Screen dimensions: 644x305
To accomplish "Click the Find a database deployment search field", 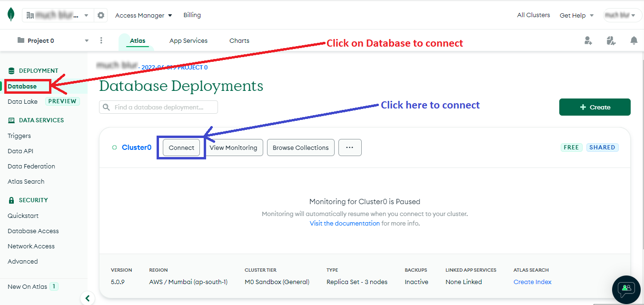I will 159,107.
